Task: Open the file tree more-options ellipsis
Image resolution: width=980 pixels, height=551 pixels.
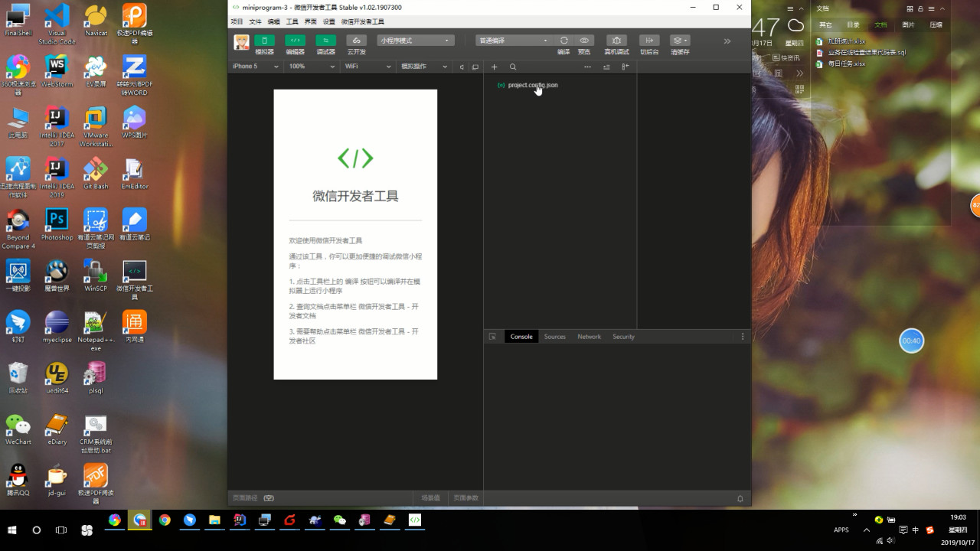Action: tap(587, 67)
